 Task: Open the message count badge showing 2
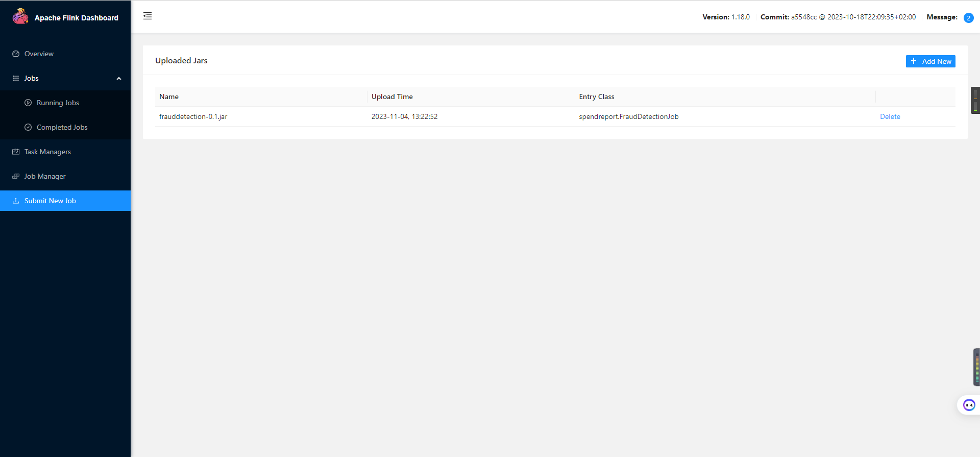pyautogui.click(x=968, y=18)
